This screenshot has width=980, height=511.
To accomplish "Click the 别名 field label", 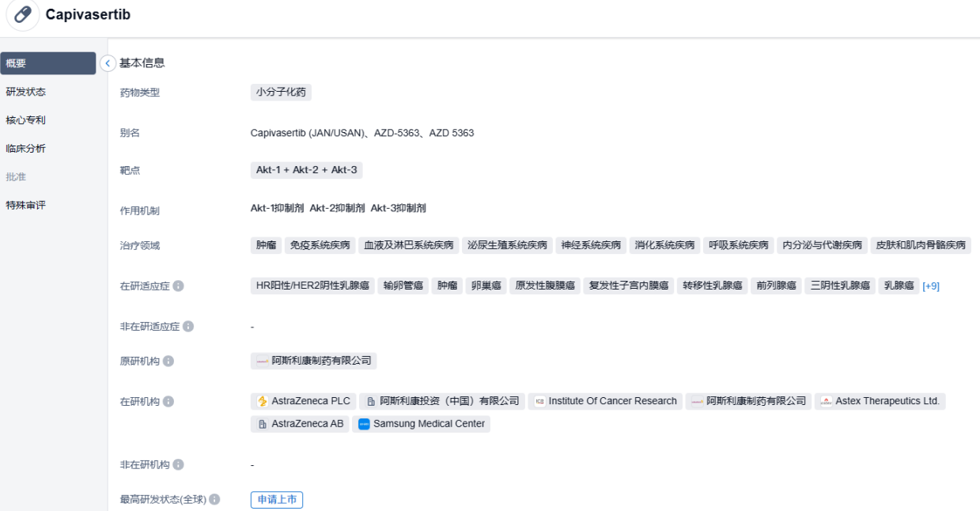I will coord(131,133).
